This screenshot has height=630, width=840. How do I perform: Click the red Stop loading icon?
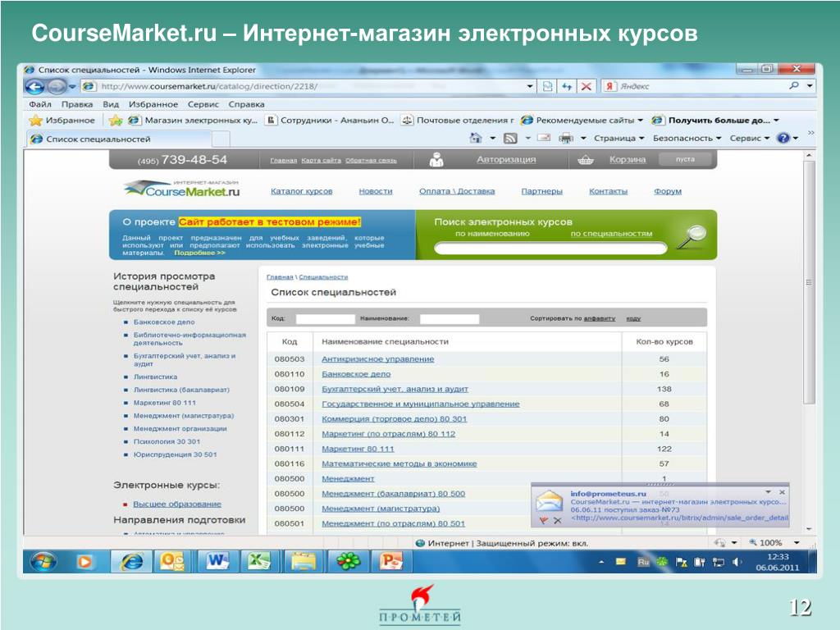(x=586, y=86)
